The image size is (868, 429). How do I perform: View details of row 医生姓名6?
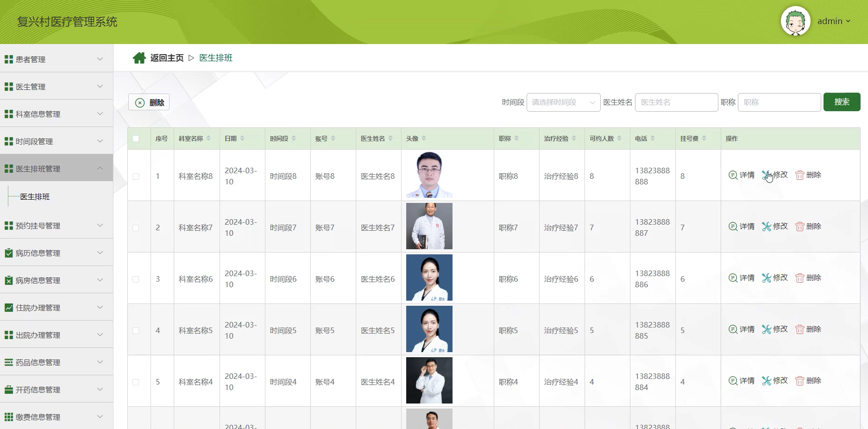742,278
